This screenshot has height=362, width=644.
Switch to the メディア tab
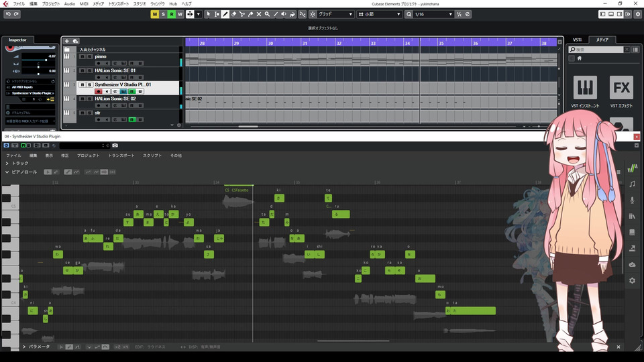point(602,40)
